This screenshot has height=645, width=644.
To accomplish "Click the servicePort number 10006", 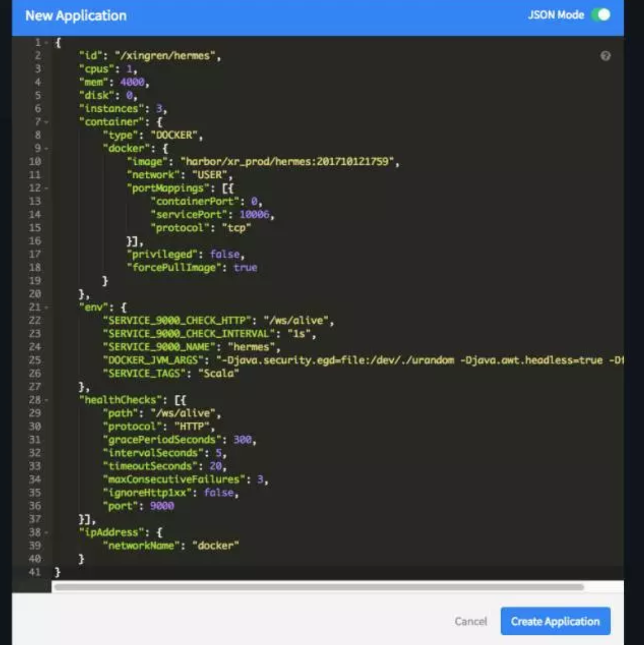I will 254,214.
